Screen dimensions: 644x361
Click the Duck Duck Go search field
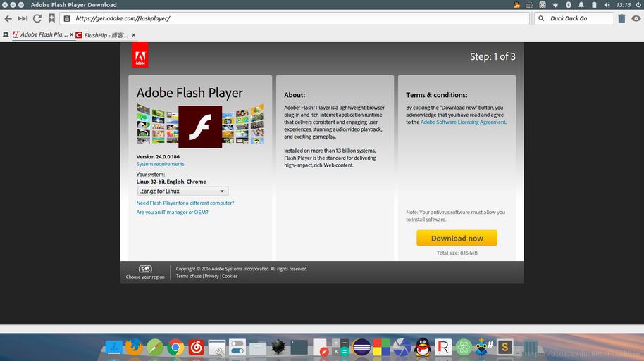point(574,18)
